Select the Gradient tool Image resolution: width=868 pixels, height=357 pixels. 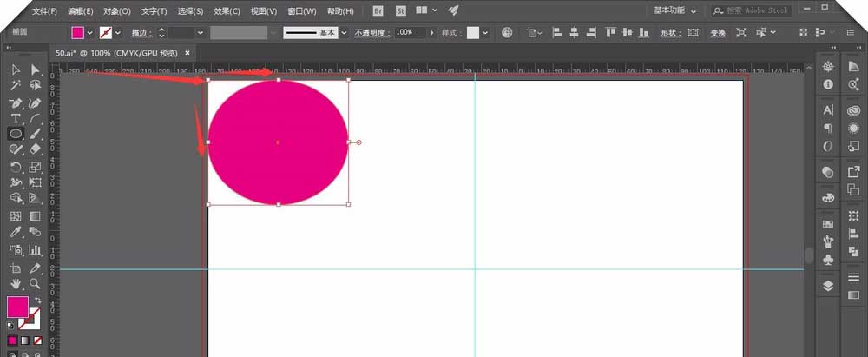coord(36,216)
